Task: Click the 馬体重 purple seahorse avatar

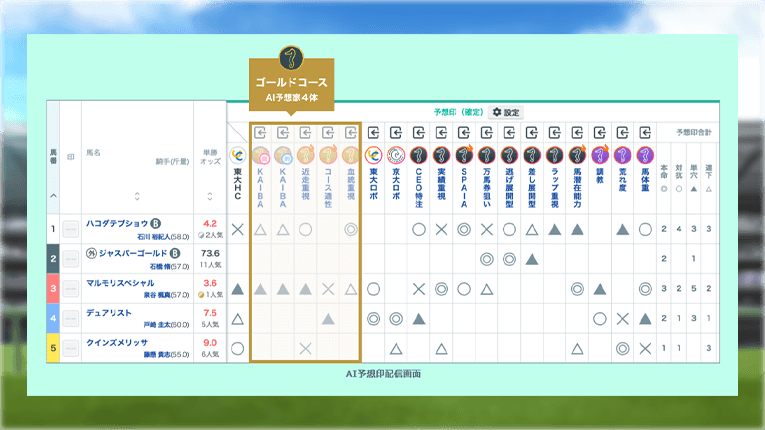Action: (645, 155)
